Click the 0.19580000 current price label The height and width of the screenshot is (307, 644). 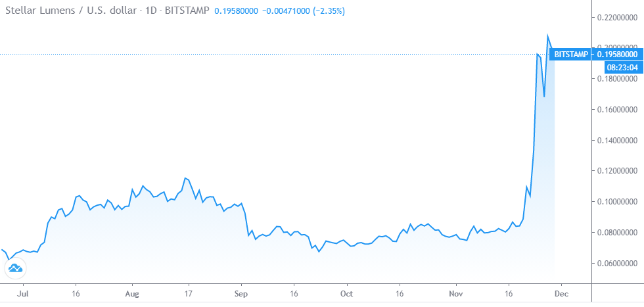pos(616,55)
